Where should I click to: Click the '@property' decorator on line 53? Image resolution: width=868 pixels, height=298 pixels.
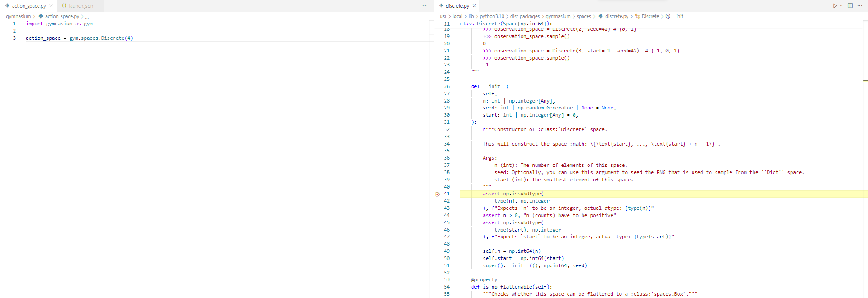484,280
